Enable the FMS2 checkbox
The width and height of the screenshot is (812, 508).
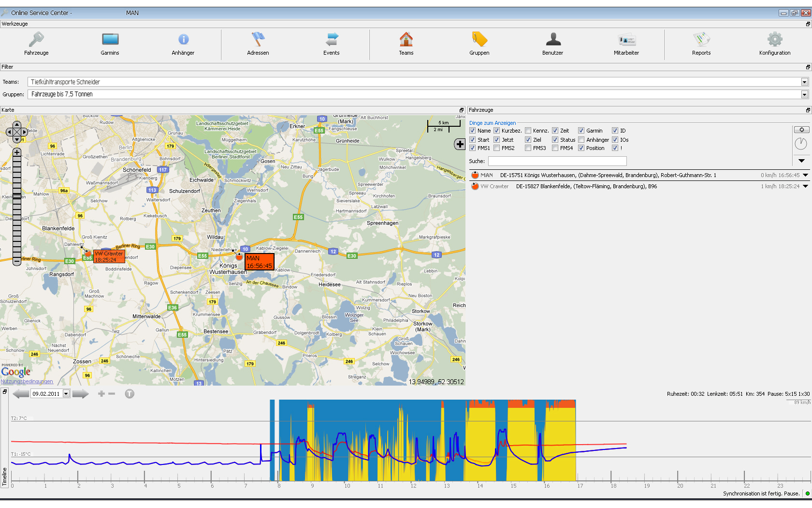pyautogui.click(x=497, y=148)
